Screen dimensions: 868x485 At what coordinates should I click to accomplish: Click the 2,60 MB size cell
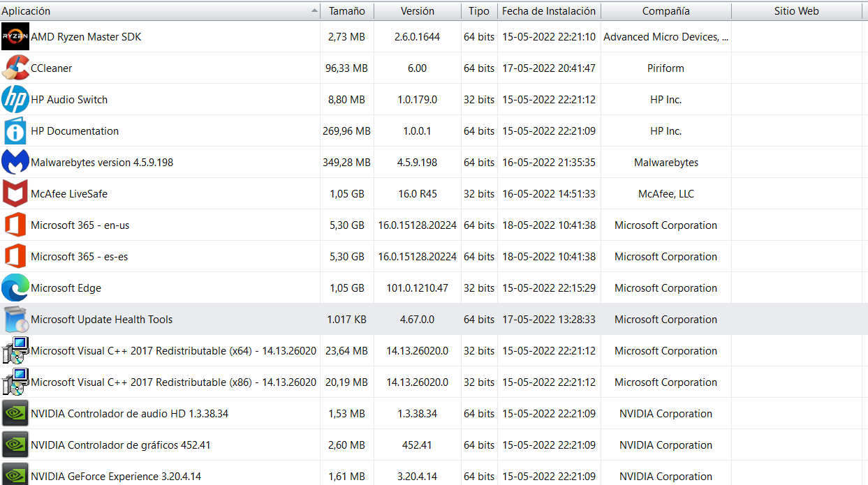point(347,445)
